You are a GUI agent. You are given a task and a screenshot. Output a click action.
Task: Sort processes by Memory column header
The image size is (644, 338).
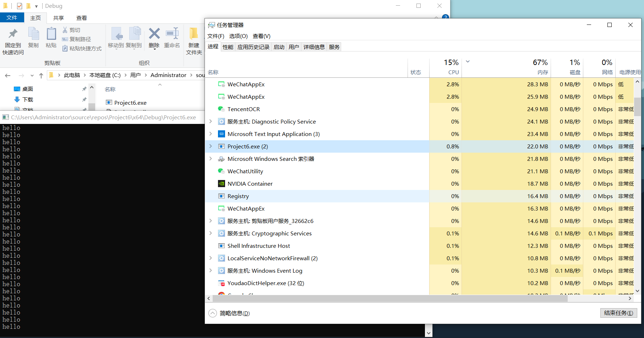(506, 67)
